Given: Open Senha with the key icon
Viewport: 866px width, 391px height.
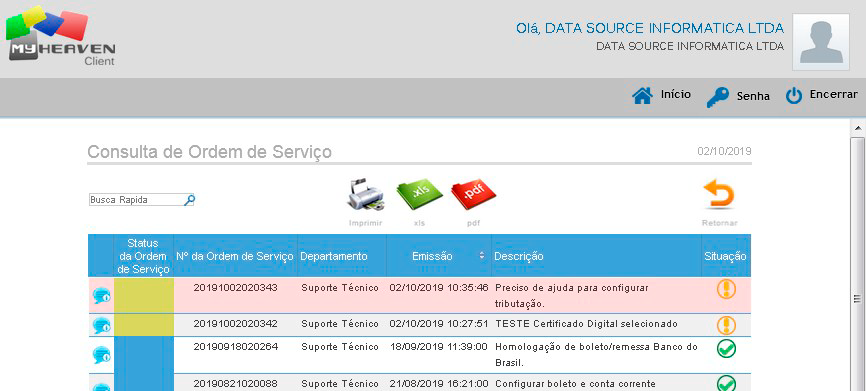Looking at the screenshot, I should tap(718, 97).
